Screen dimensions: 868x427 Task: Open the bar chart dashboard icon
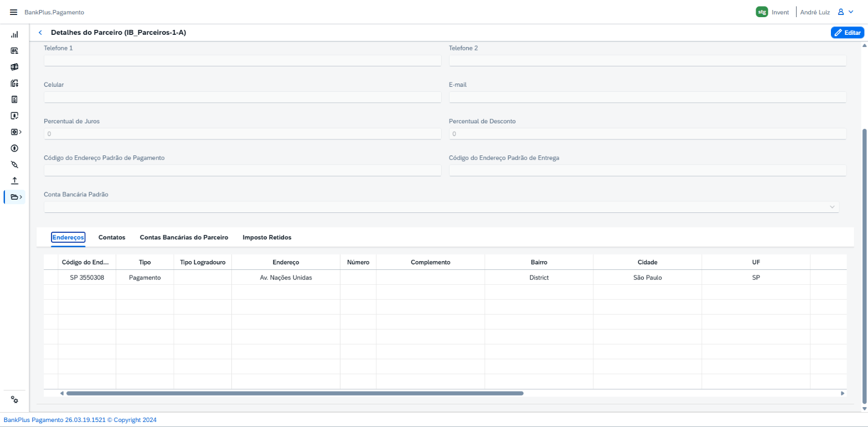click(x=14, y=34)
